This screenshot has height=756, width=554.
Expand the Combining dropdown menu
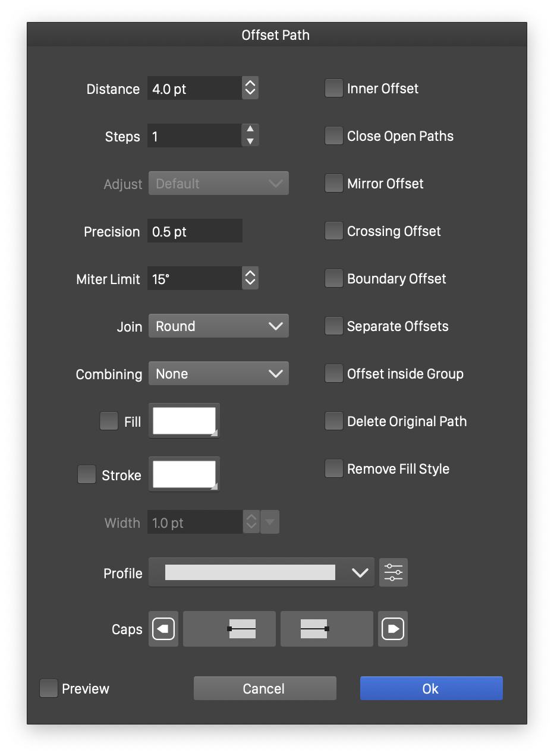tap(218, 374)
